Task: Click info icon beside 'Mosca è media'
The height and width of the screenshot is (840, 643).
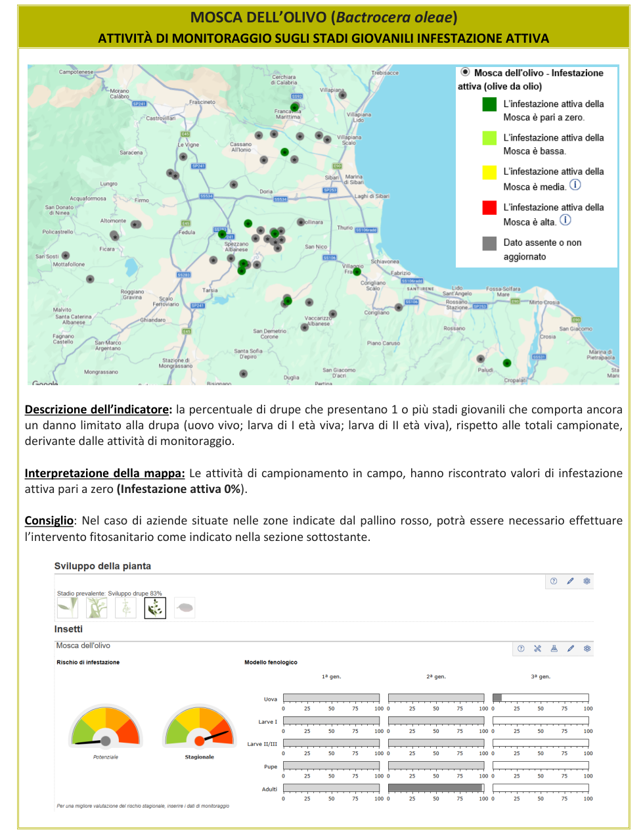Action: point(575,185)
